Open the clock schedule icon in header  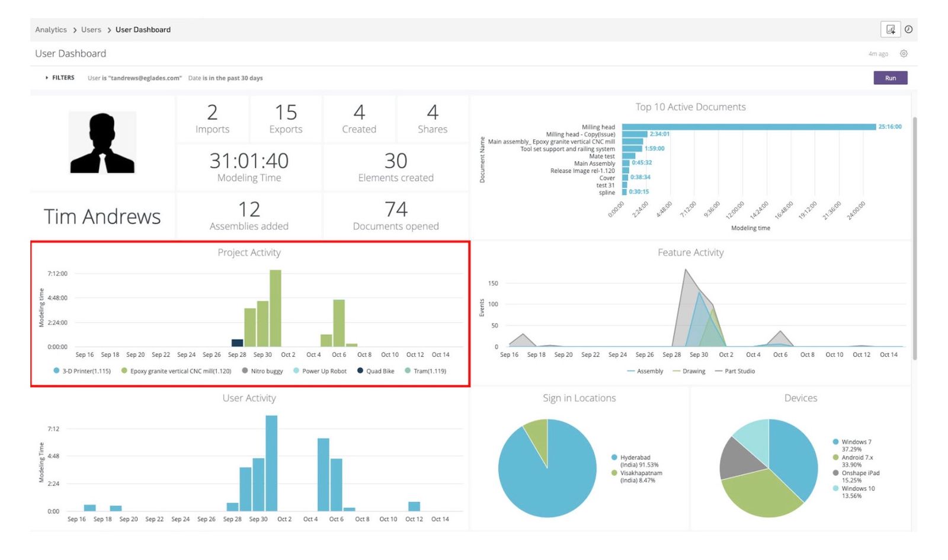point(908,30)
